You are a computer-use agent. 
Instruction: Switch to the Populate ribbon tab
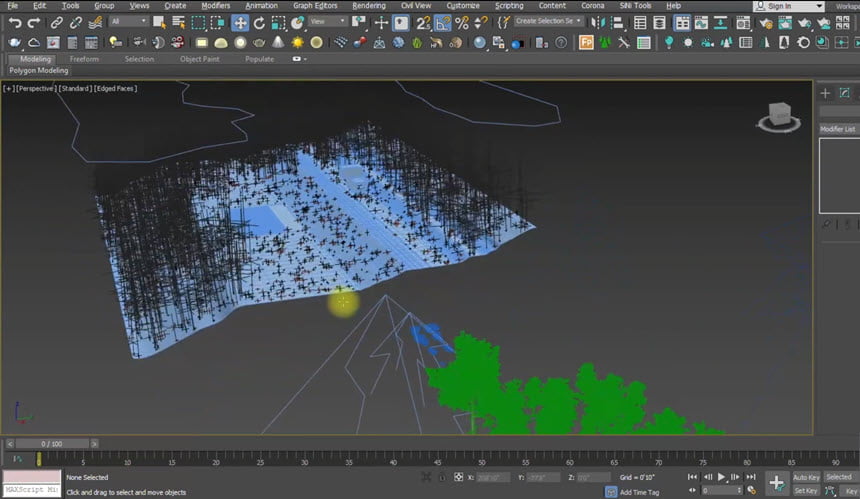click(259, 59)
